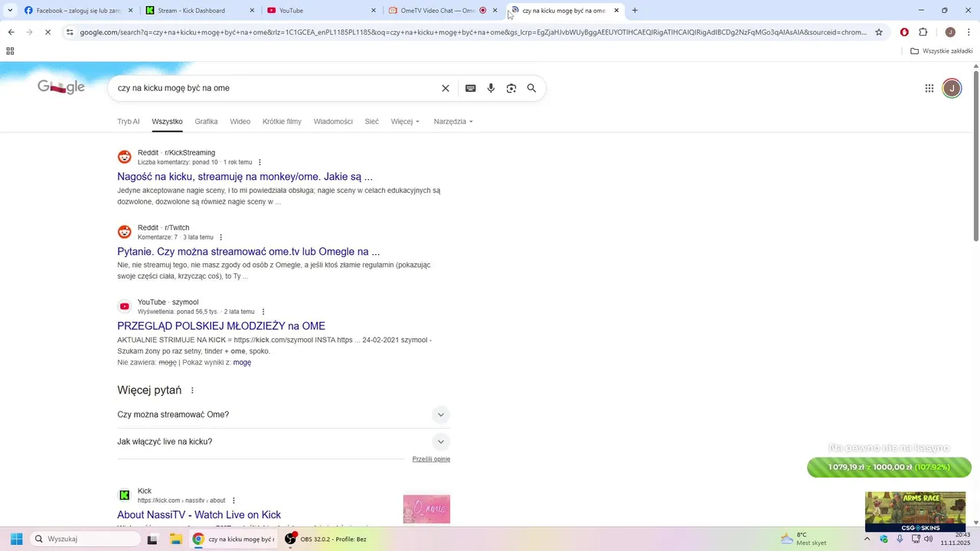Open the Google apps grid
The width and height of the screenshot is (980, 551).
929,88
